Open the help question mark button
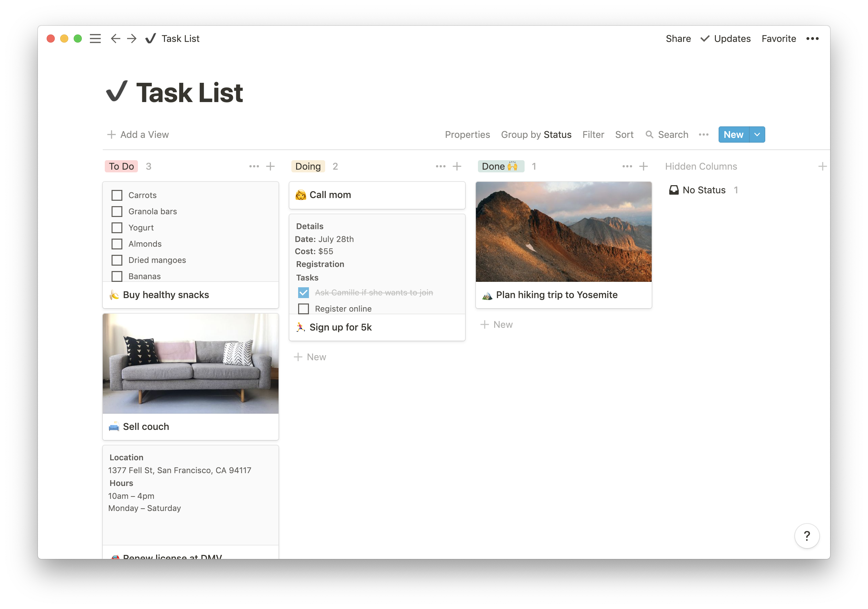 pyautogui.click(x=807, y=536)
